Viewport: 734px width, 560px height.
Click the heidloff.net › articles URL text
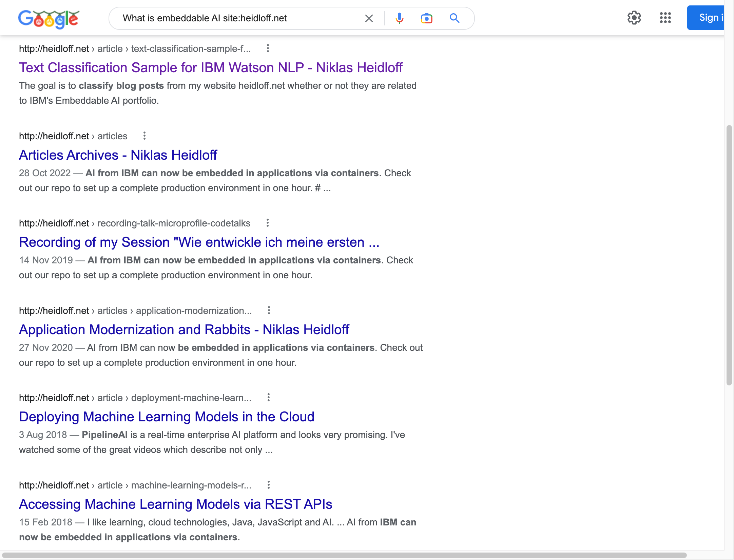73,136
